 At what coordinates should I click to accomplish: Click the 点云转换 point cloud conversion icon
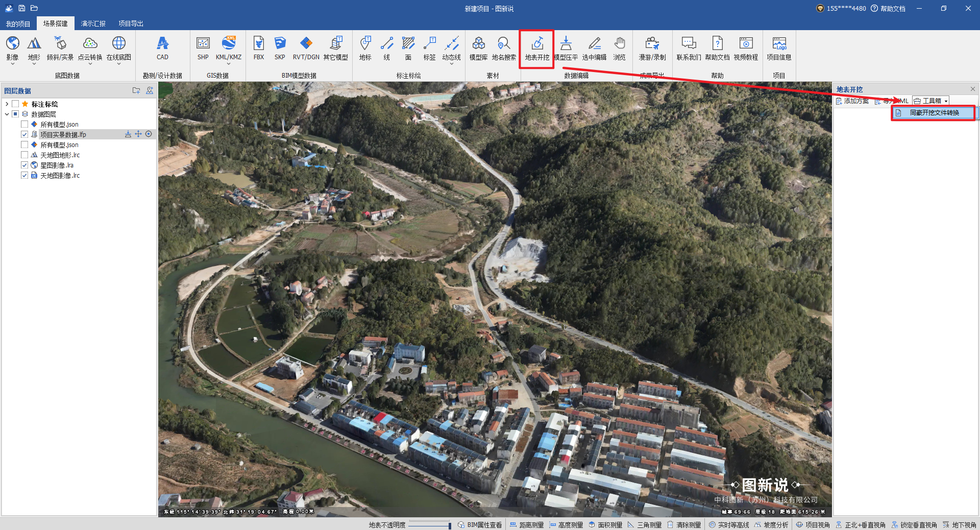click(x=90, y=49)
